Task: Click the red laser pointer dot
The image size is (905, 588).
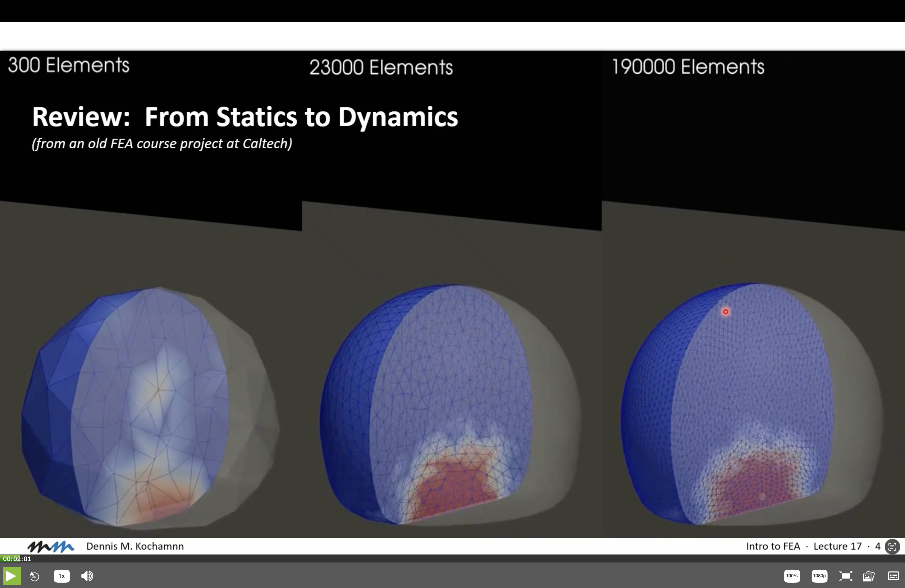Action: point(725,312)
